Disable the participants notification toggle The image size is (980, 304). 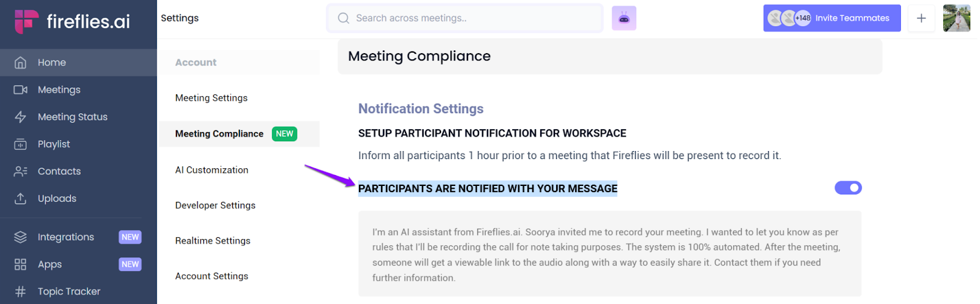pos(848,188)
